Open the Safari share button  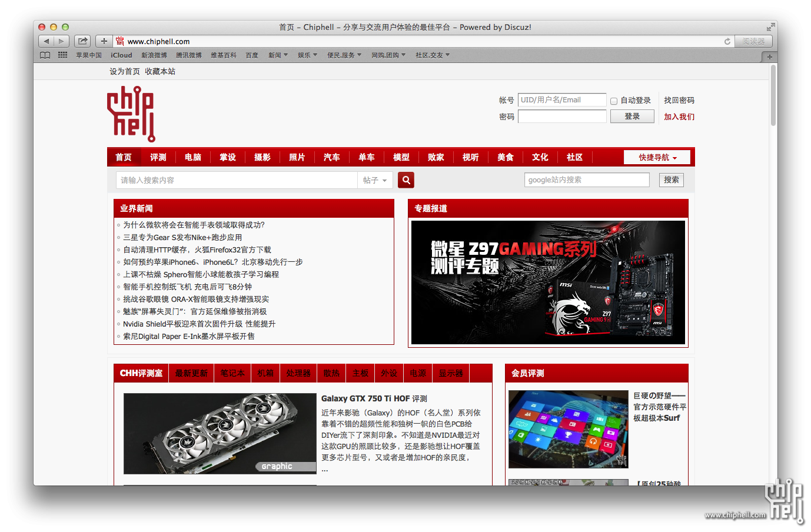point(83,41)
